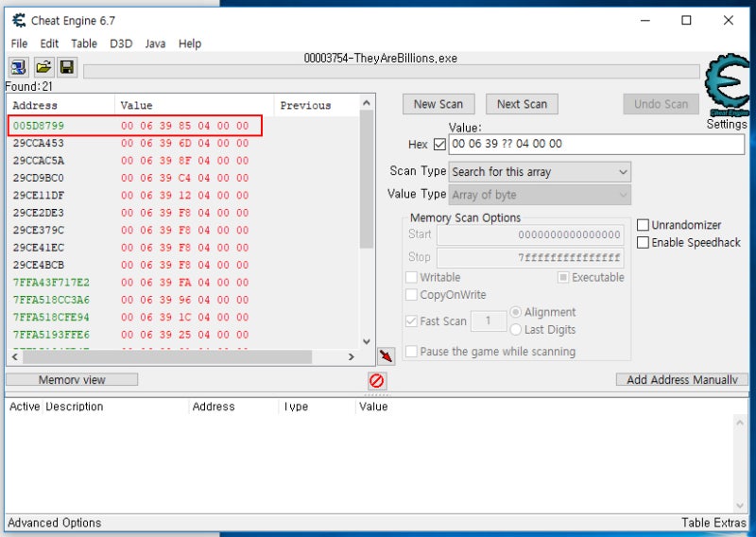Toggle the Fast Scan checkbox

(x=411, y=320)
